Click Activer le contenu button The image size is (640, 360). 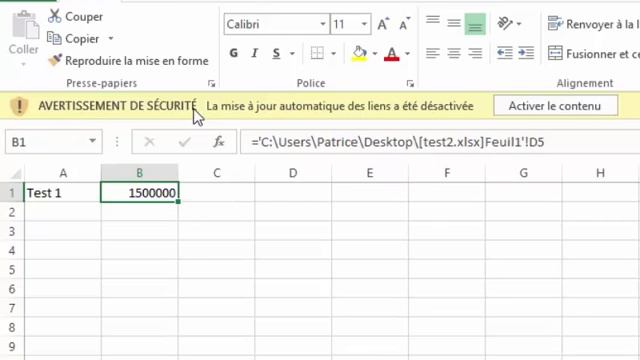click(555, 106)
